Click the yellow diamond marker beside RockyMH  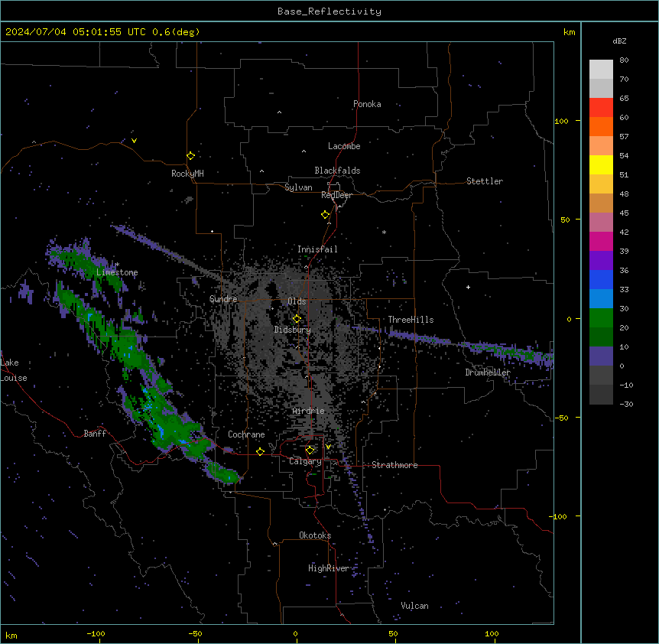click(x=190, y=155)
